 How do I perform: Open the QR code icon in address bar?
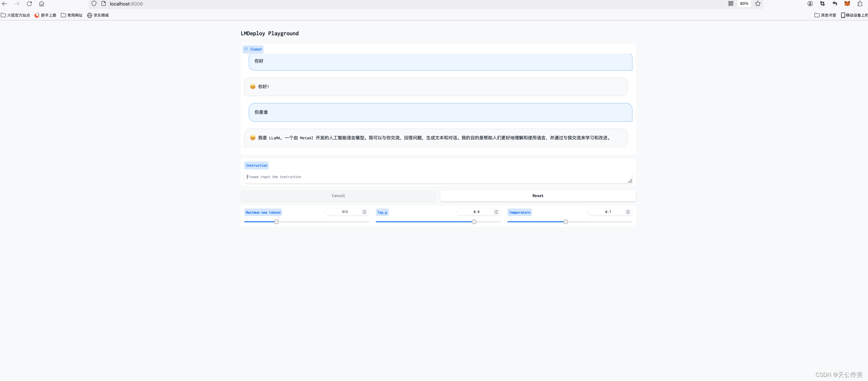(731, 4)
